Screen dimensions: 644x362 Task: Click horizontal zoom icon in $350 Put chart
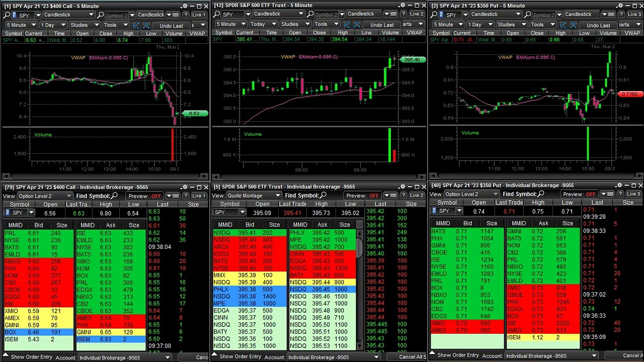point(572,25)
